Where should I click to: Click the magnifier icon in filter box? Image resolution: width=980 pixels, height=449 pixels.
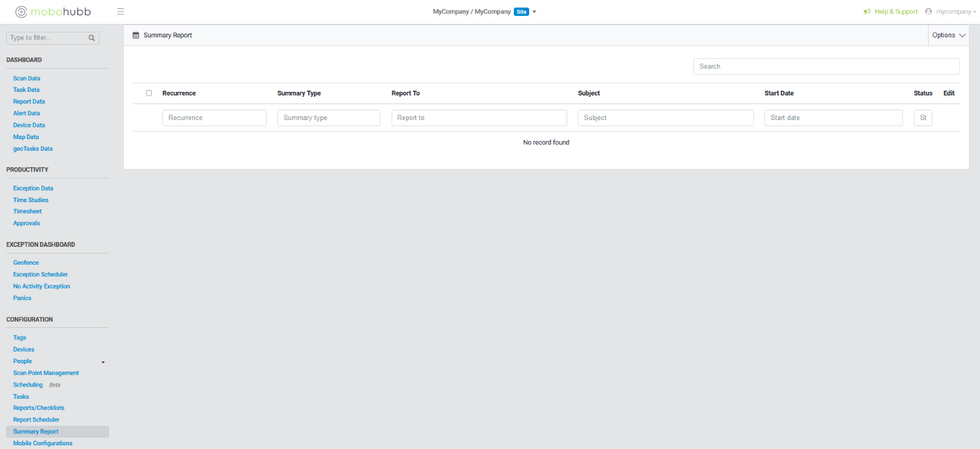coord(92,38)
